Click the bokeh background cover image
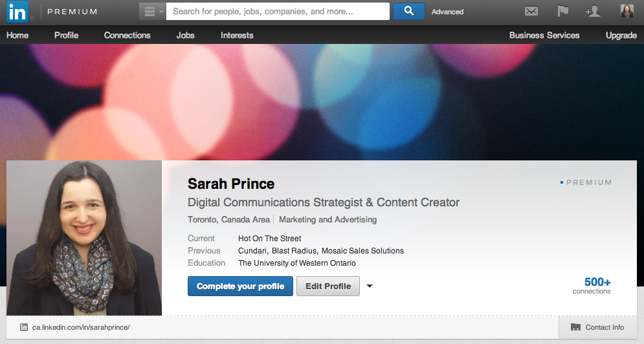 [x=322, y=102]
